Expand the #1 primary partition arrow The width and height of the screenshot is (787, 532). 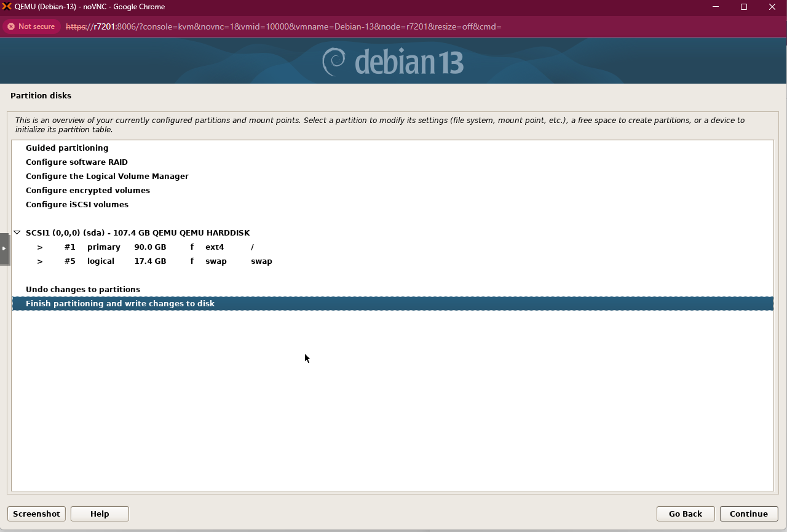40,247
